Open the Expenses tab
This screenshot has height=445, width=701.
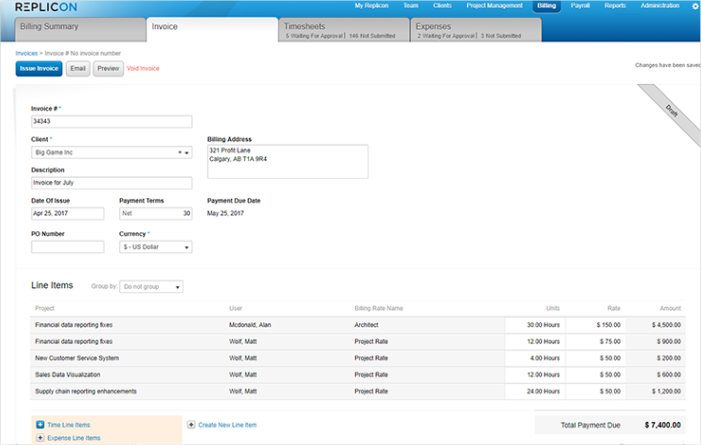tap(476, 30)
